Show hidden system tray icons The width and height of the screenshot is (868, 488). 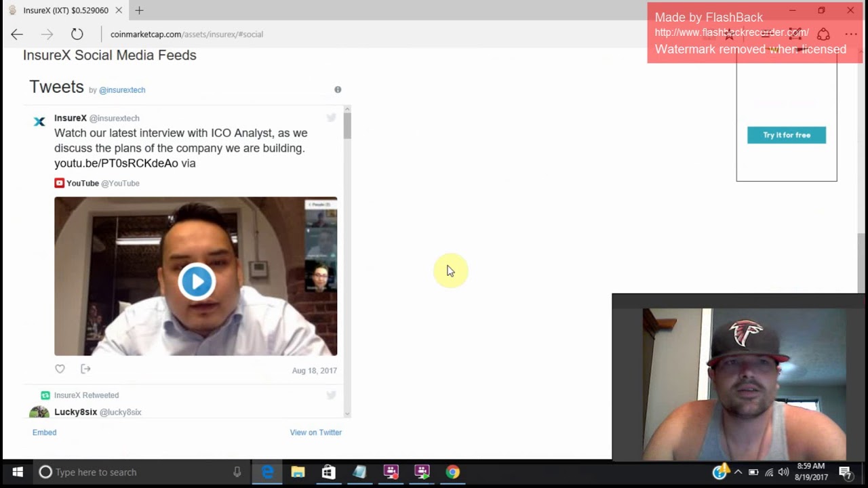[738, 472]
